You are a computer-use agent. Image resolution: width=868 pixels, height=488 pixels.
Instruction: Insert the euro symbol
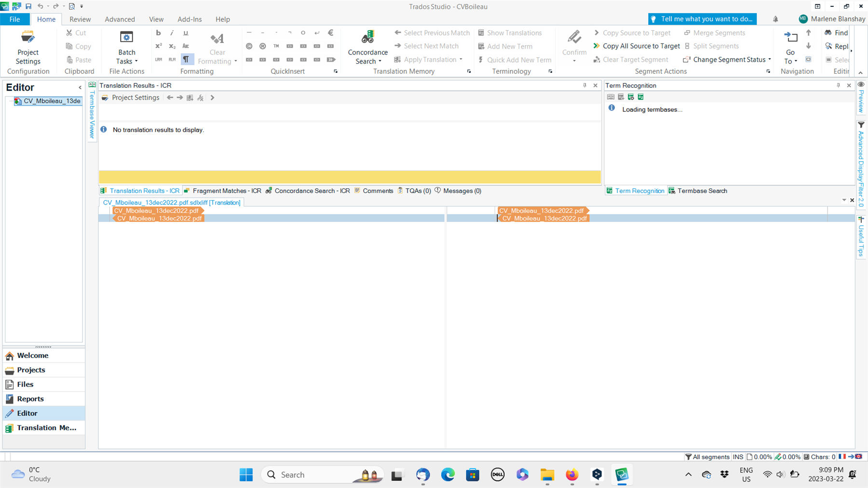(x=330, y=33)
